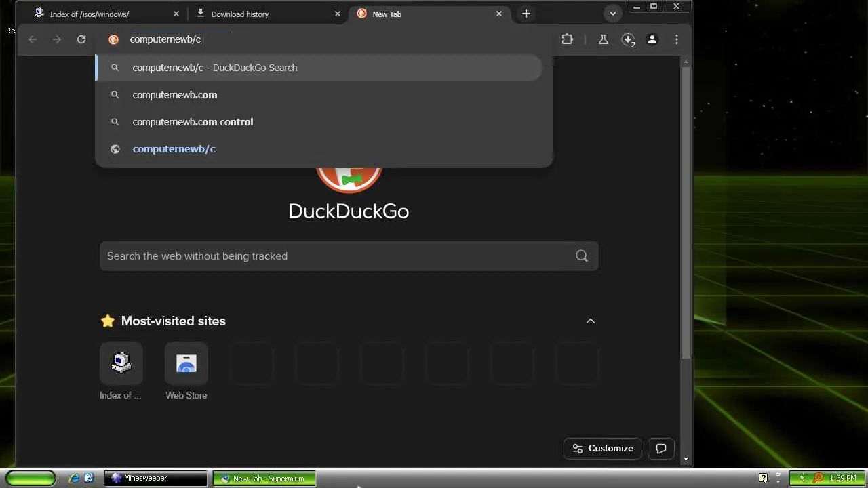The width and height of the screenshot is (868, 488).
Task: Open the three-dot browser menu
Action: [x=677, y=39]
